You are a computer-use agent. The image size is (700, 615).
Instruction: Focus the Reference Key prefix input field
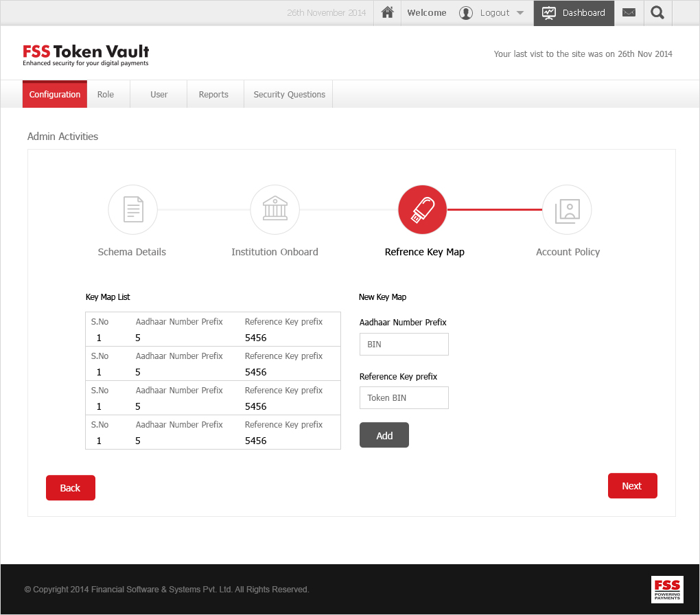[x=404, y=398]
